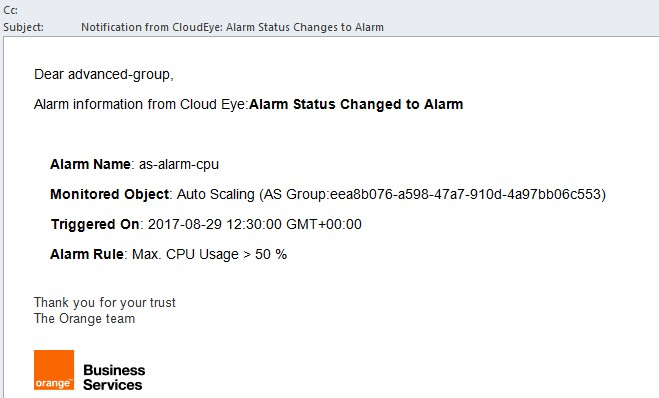659x398 pixels.
Task: Click the 2017-08-29 trigger timestamp
Action: [255, 224]
